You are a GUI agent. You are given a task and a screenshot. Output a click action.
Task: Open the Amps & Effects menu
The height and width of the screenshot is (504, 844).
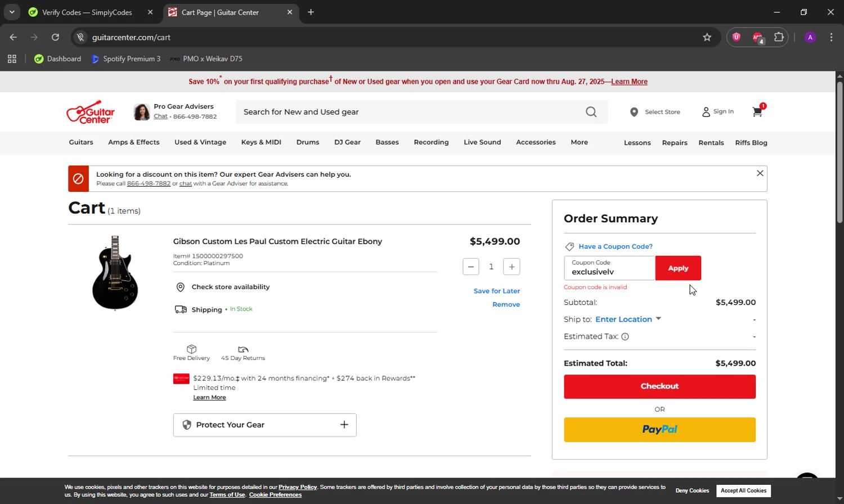click(x=134, y=142)
